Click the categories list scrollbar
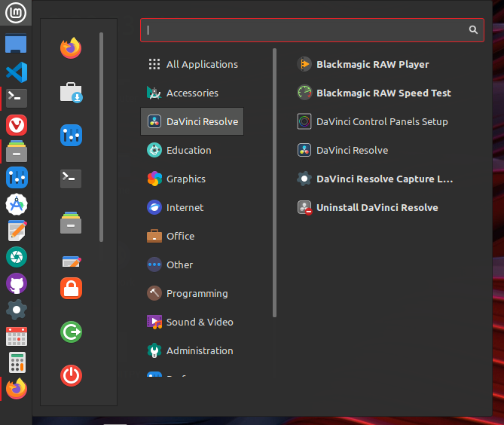This screenshot has height=425, width=504. click(x=274, y=182)
